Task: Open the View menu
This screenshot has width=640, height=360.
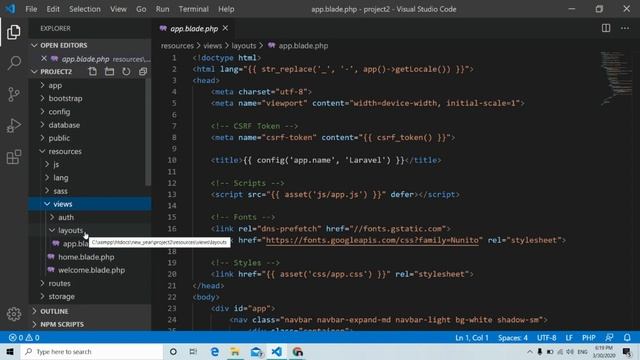Action: 118,9
